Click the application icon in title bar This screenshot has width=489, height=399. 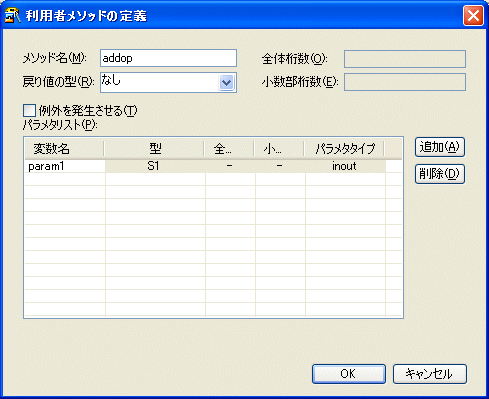[13, 16]
